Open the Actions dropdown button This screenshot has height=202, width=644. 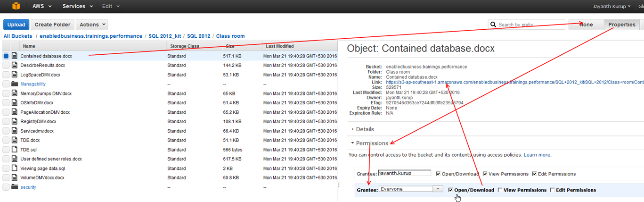[x=91, y=25]
